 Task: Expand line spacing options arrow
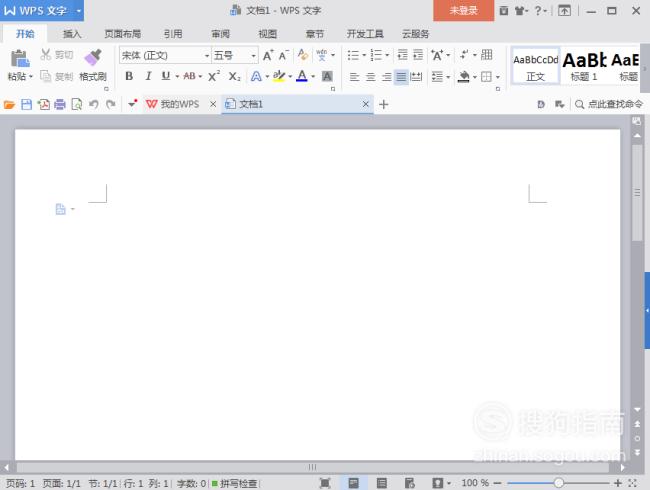448,77
